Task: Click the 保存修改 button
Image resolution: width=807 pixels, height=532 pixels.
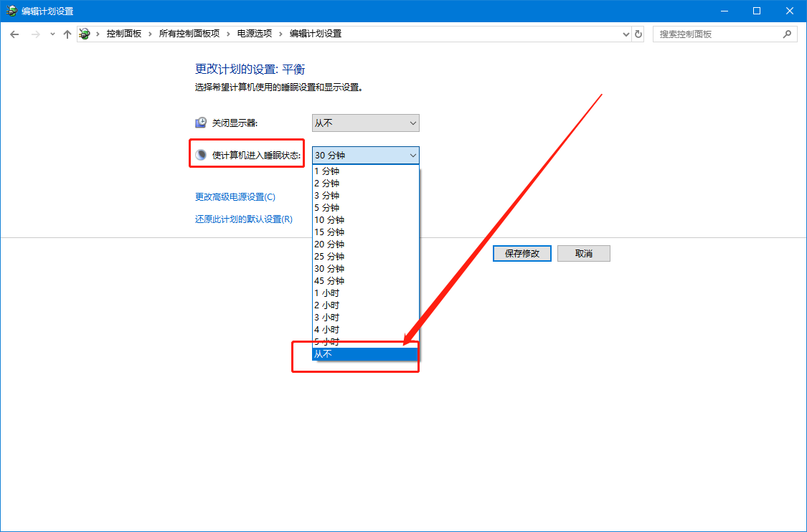Action: point(522,253)
